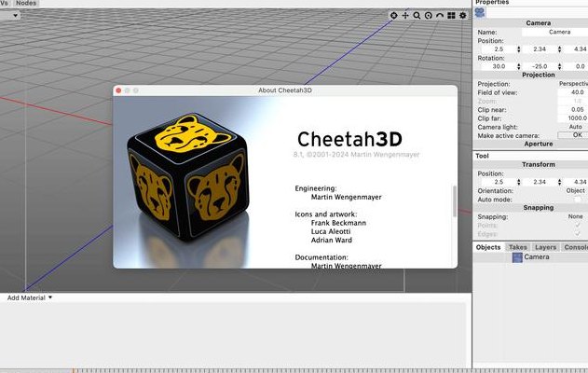
Task: Open the Camera light Auto dropdown
Action: (575, 127)
